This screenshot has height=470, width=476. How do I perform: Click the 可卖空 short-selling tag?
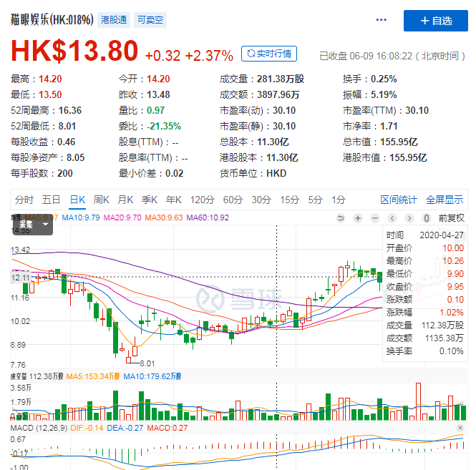pos(151,20)
